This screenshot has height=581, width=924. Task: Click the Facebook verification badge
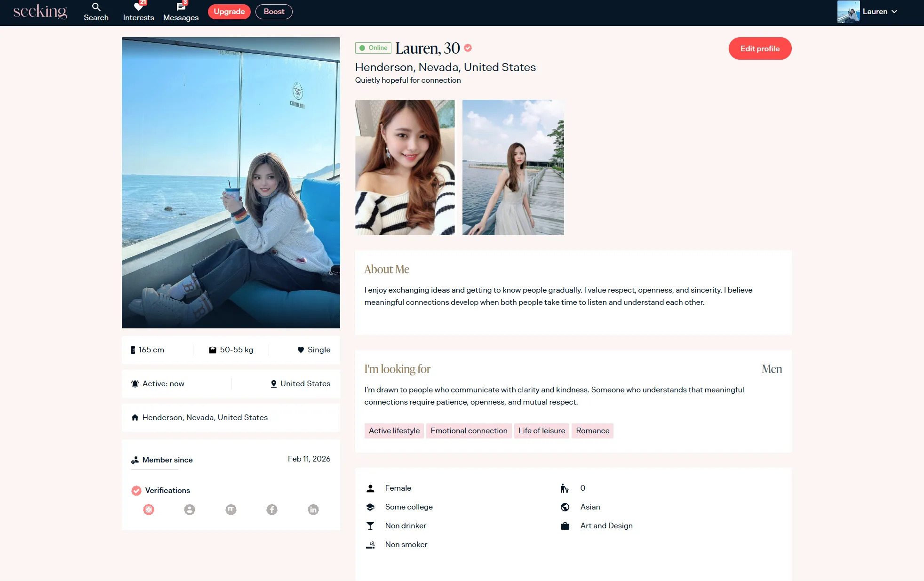pyautogui.click(x=272, y=509)
